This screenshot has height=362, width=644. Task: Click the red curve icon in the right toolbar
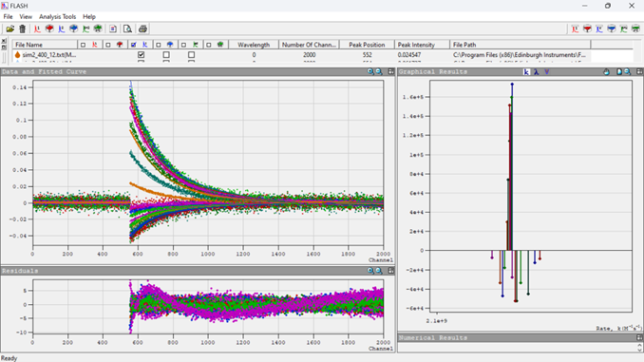point(575,29)
